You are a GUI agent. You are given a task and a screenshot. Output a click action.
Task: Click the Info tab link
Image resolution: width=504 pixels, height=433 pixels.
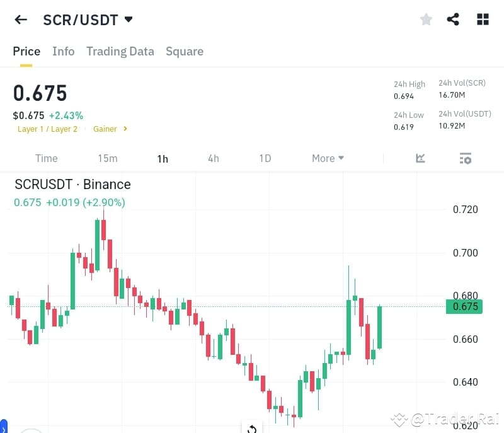pyautogui.click(x=63, y=51)
